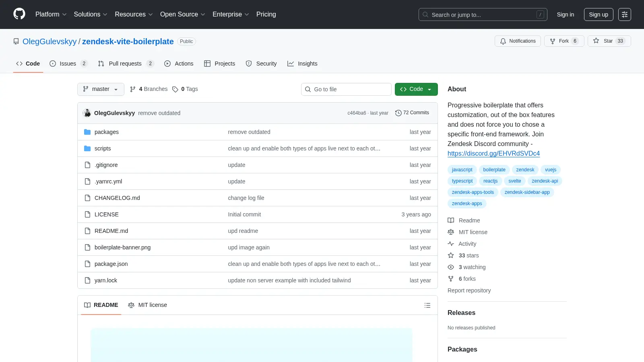644x362 pixels.
Task: Open the Security tab
Action: (x=261, y=64)
